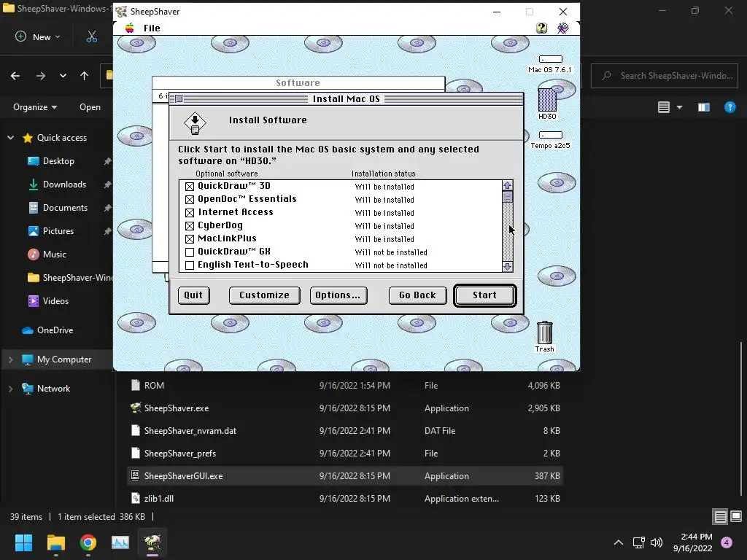Go forward in File Explorer
Screen dimensions: 747x560
click(x=41, y=76)
